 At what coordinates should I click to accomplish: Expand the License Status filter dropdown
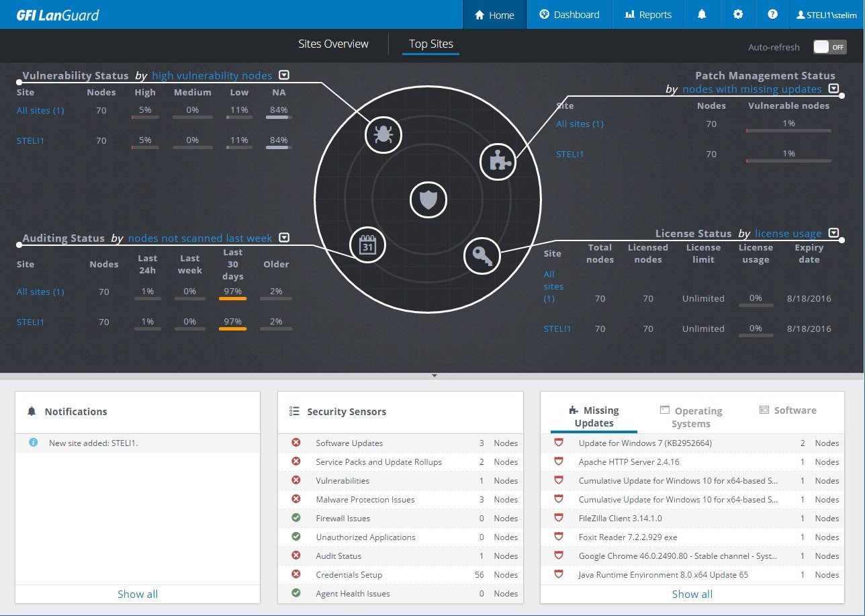coord(833,233)
